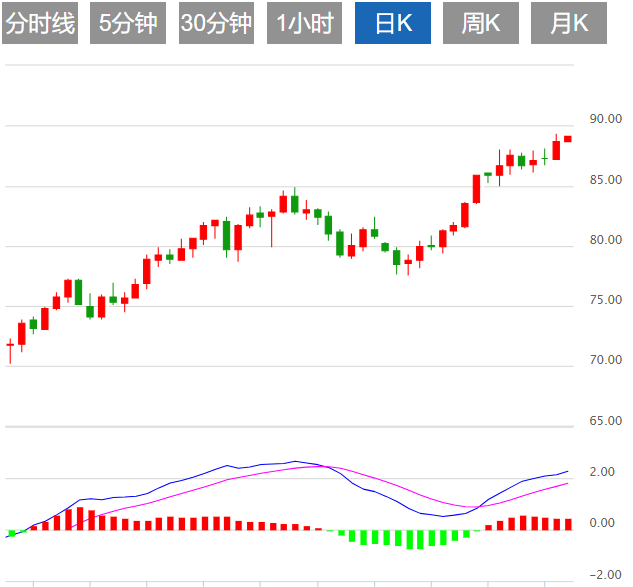The width and height of the screenshot is (633, 587).
Task: Switch to the 1小时 tab
Action: pos(304,24)
